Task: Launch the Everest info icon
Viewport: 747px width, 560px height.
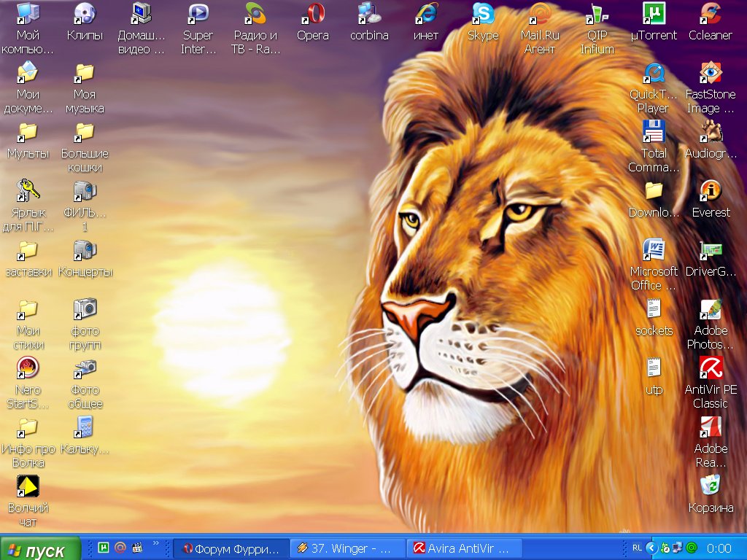Action: [x=711, y=190]
